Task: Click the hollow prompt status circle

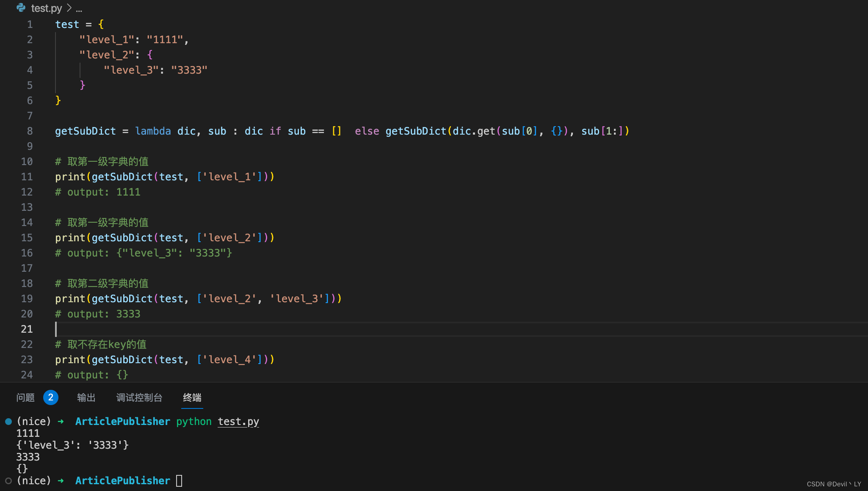Action: tap(8, 481)
